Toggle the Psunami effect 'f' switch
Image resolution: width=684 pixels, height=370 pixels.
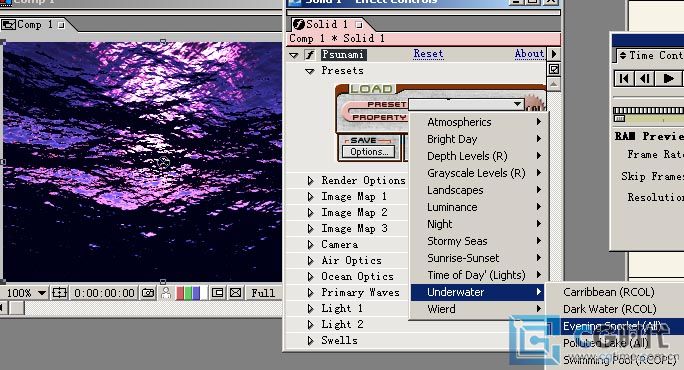pos(310,55)
